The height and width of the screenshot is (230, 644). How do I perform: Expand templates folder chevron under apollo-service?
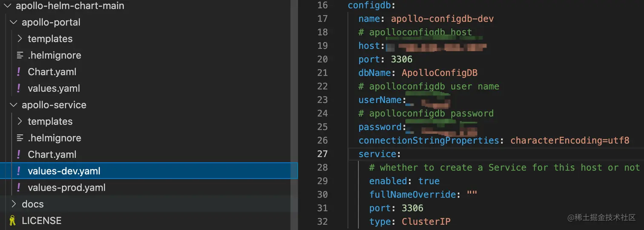click(19, 122)
